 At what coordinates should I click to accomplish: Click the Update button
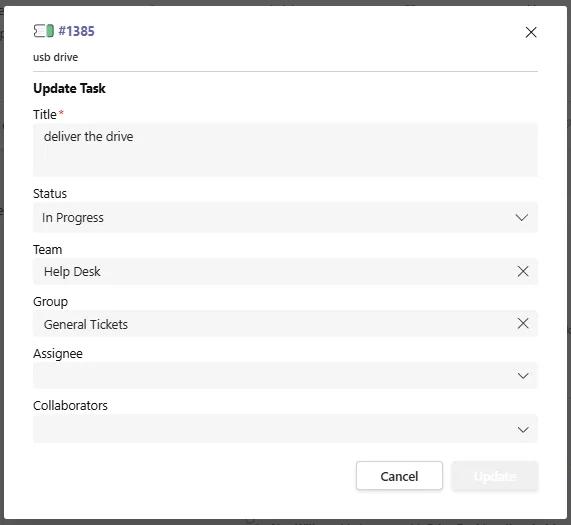coord(495,476)
